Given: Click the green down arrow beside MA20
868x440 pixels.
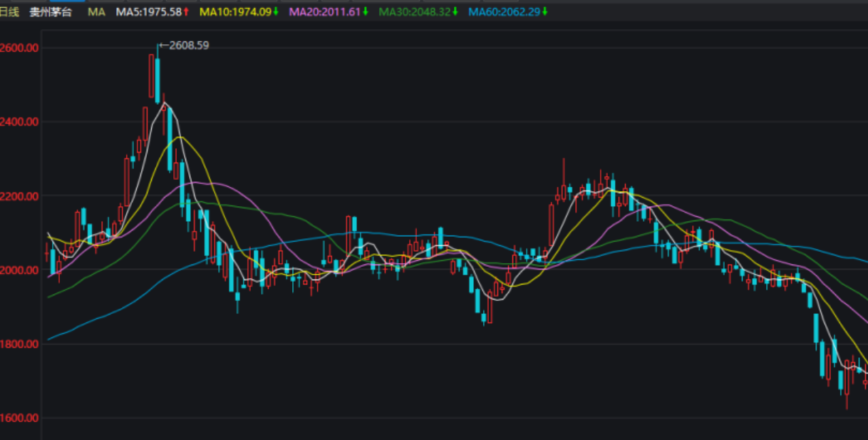Looking at the screenshot, I should point(366,12).
